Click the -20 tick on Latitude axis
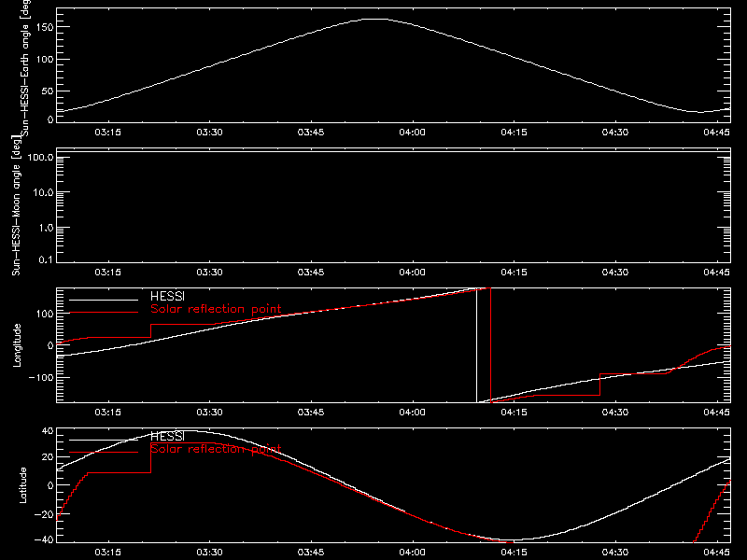747x560 pixels. tap(44, 514)
